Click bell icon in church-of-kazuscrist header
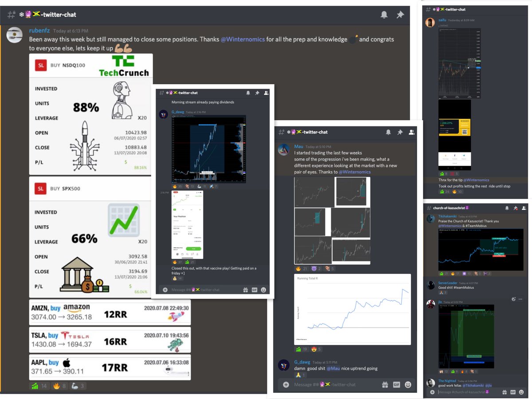 pyautogui.click(x=508, y=208)
